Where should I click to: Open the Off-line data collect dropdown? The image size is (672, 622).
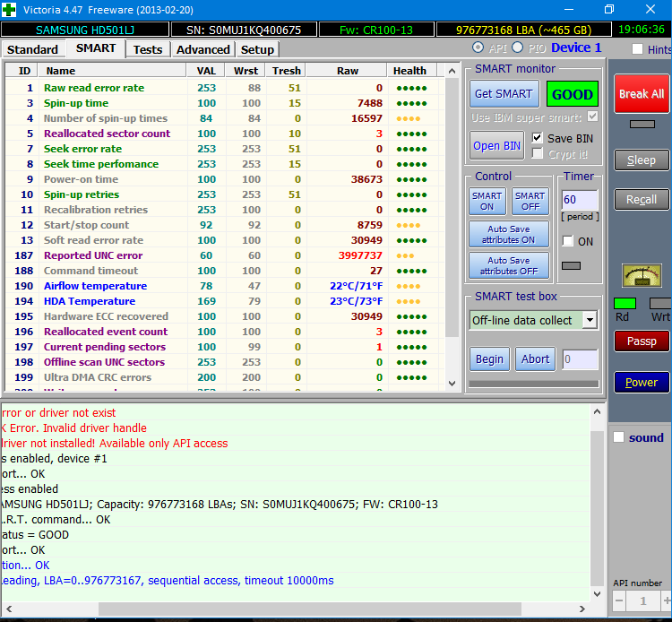point(589,320)
